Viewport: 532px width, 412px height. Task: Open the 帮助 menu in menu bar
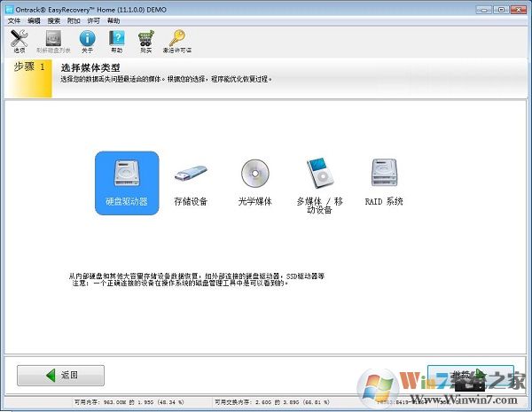(113, 19)
